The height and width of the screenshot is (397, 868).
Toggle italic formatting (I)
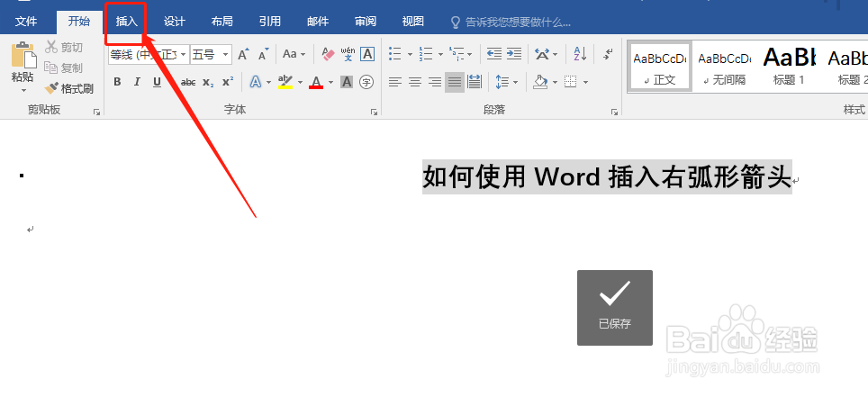(x=137, y=82)
